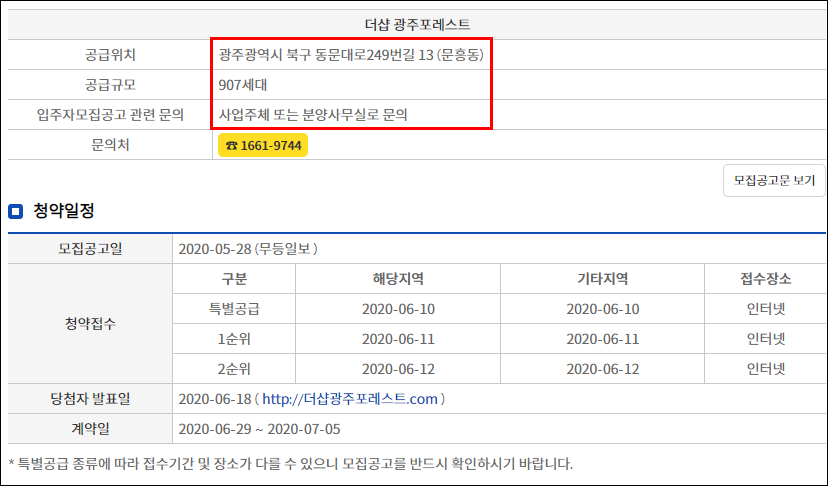Click the 해당지역 column header
This screenshot has height=486, width=828.
point(398,279)
